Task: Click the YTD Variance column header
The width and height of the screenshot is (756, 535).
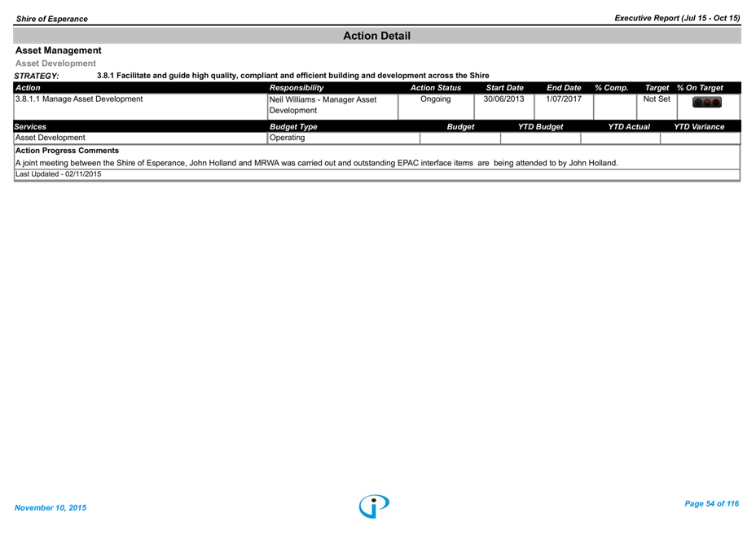Action: click(699, 127)
